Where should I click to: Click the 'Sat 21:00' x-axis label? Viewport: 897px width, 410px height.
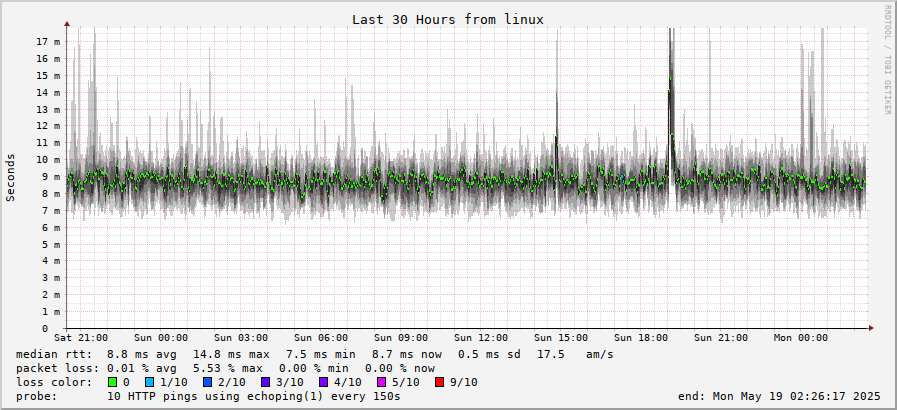point(81,338)
